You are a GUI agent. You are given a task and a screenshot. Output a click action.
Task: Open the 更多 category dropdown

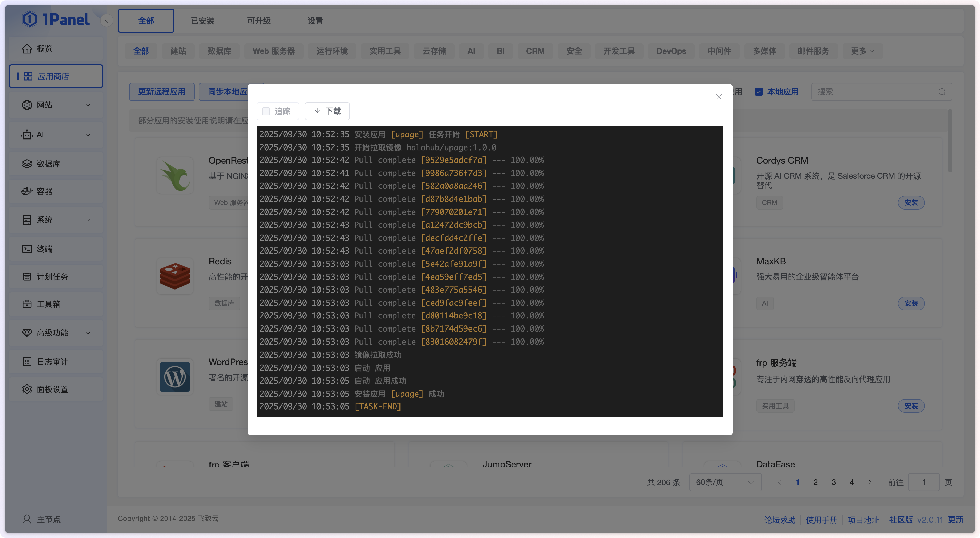862,51
